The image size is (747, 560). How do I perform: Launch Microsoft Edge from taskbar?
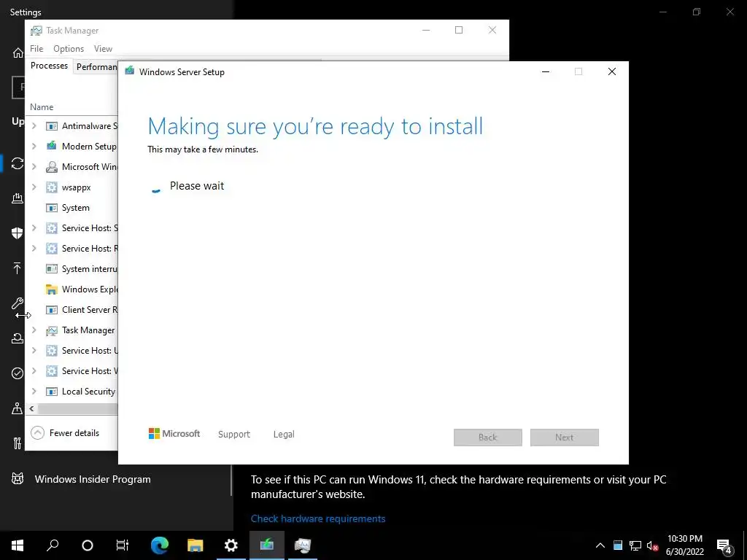[x=160, y=545]
